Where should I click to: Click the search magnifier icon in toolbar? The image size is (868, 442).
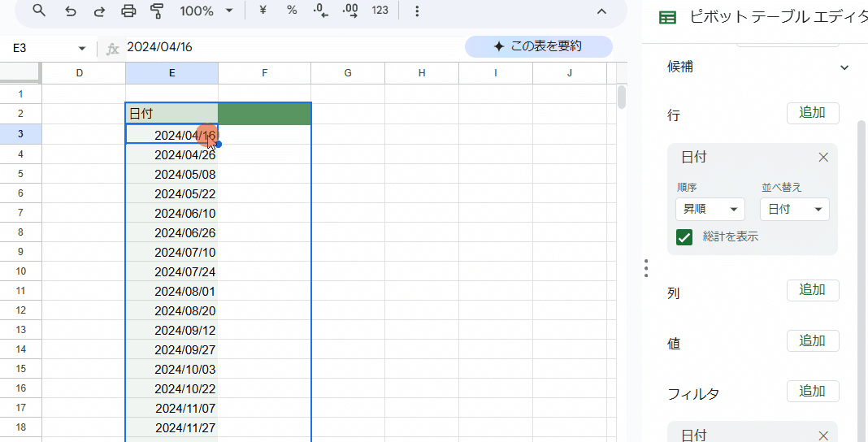[x=39, y=11]
